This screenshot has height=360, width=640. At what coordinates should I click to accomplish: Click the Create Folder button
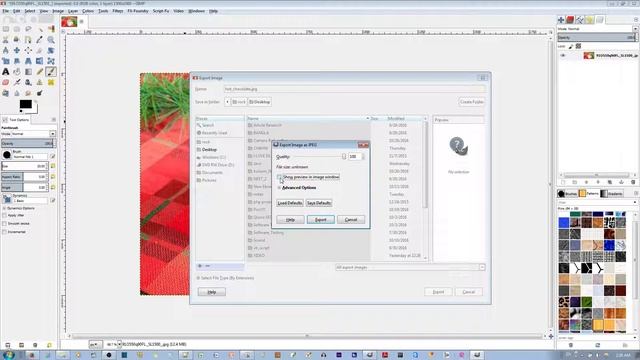(471, 102)
